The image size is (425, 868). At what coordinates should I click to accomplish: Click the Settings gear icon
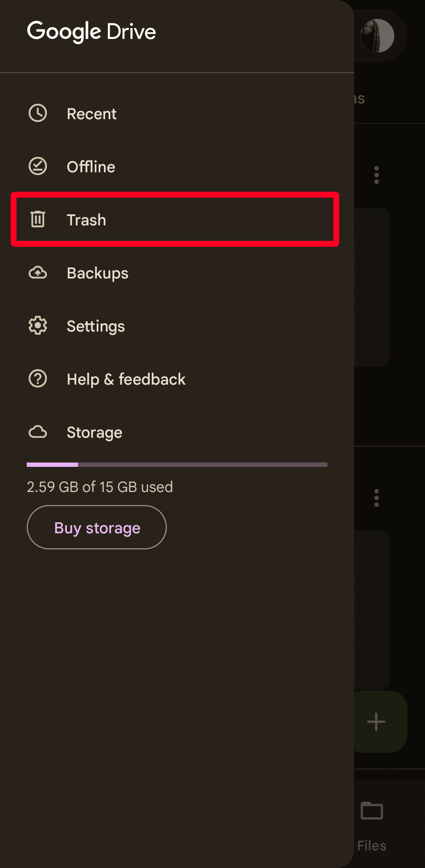[38, 326]
